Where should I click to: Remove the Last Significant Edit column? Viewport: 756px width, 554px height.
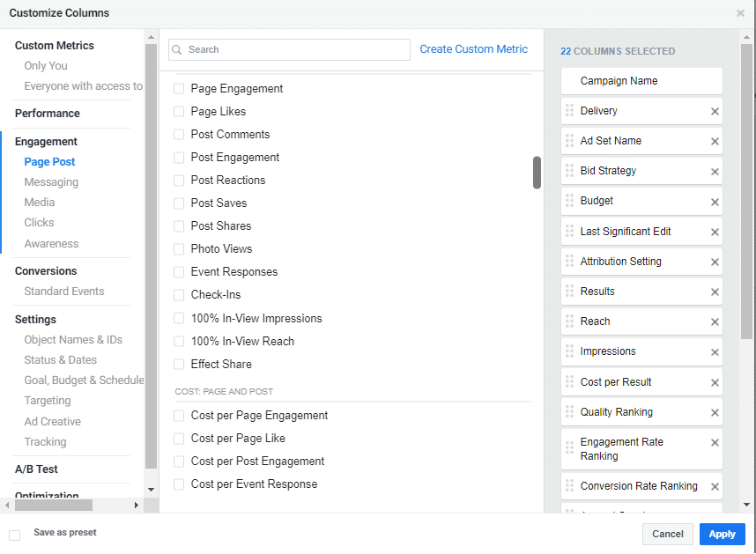click(715, 232)
